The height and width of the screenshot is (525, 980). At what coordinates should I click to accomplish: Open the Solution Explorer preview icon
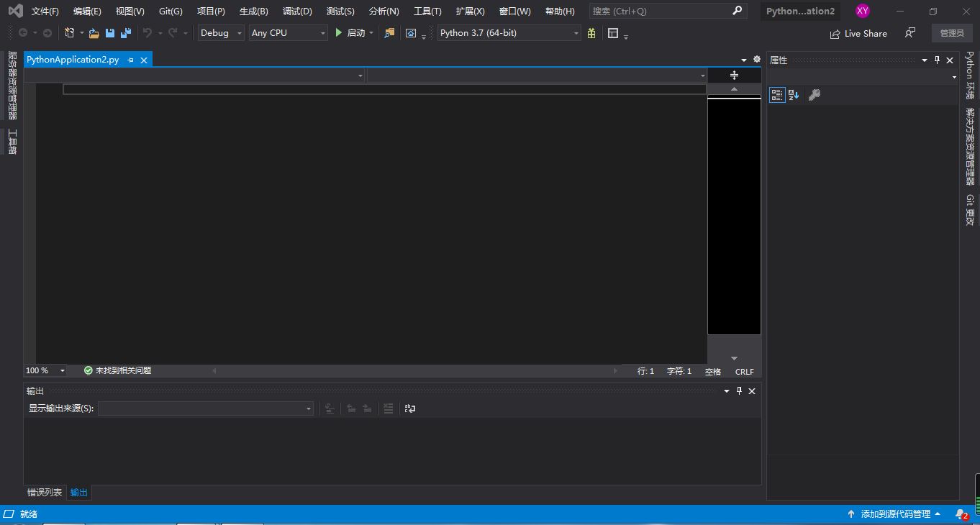(389, 33)
